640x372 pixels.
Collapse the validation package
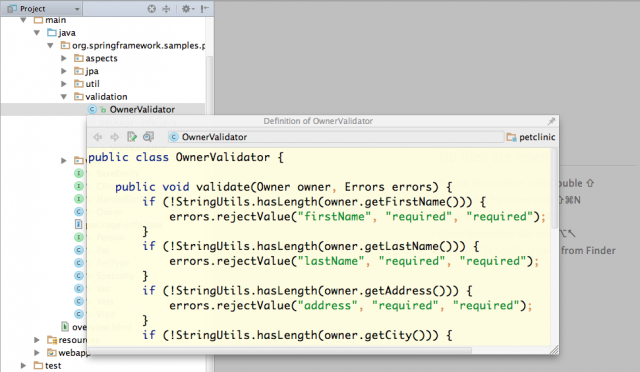[x=64, y=97]
